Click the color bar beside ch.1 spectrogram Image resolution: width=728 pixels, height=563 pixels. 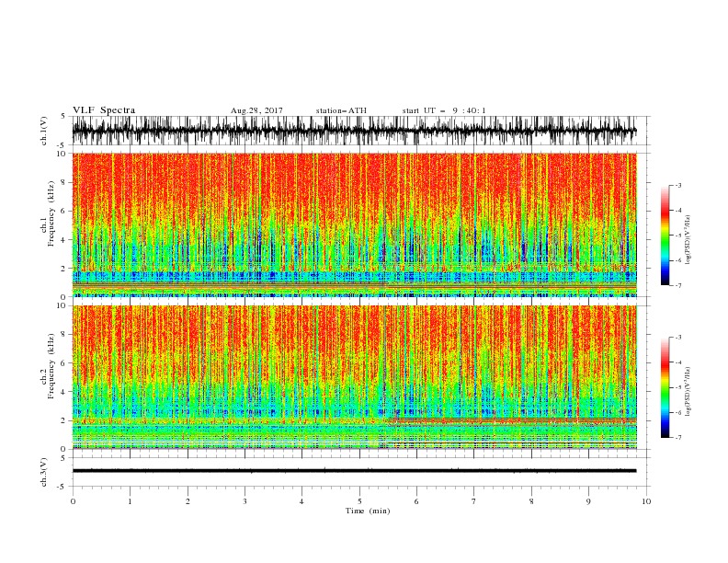[x=665, y=236]
